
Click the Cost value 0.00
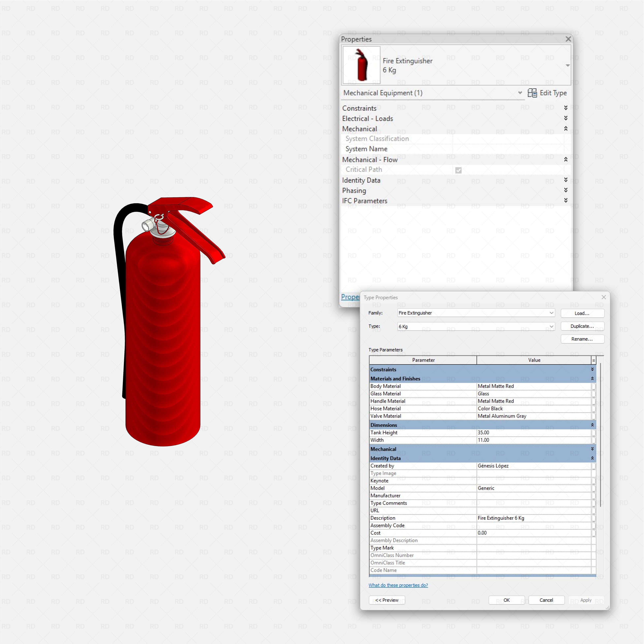534,533
